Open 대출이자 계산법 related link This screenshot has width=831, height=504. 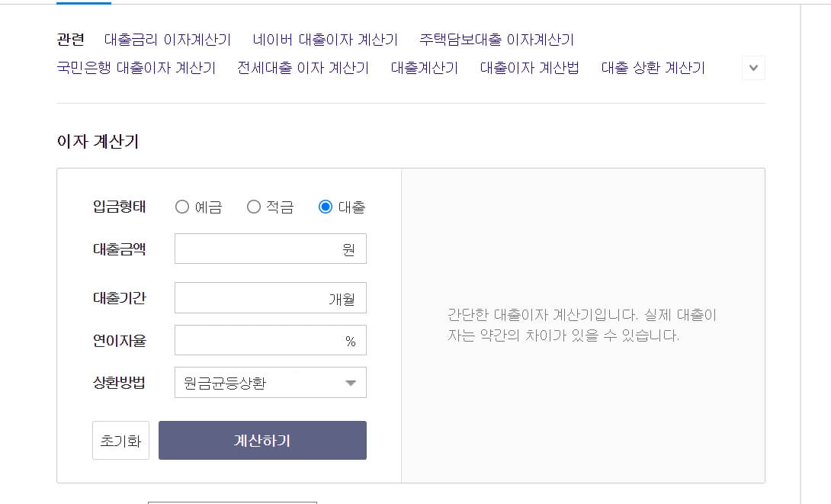tap(529, 68)
